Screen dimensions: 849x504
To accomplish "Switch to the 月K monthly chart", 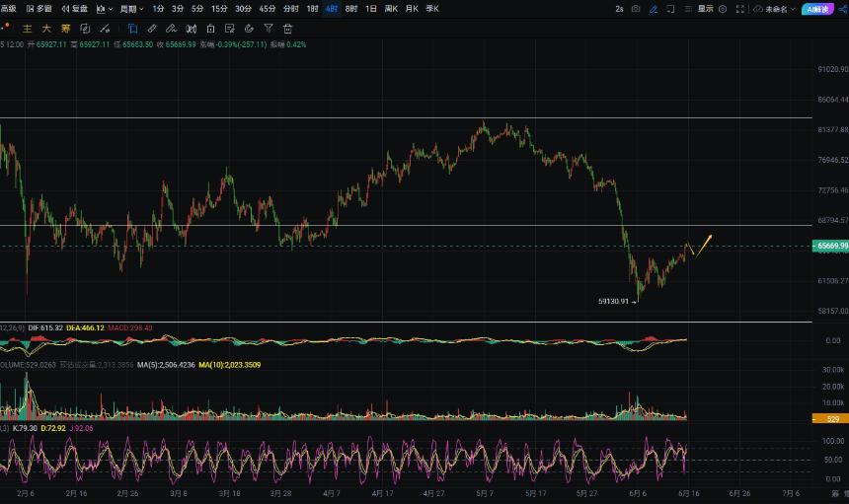I will point(412,9).
